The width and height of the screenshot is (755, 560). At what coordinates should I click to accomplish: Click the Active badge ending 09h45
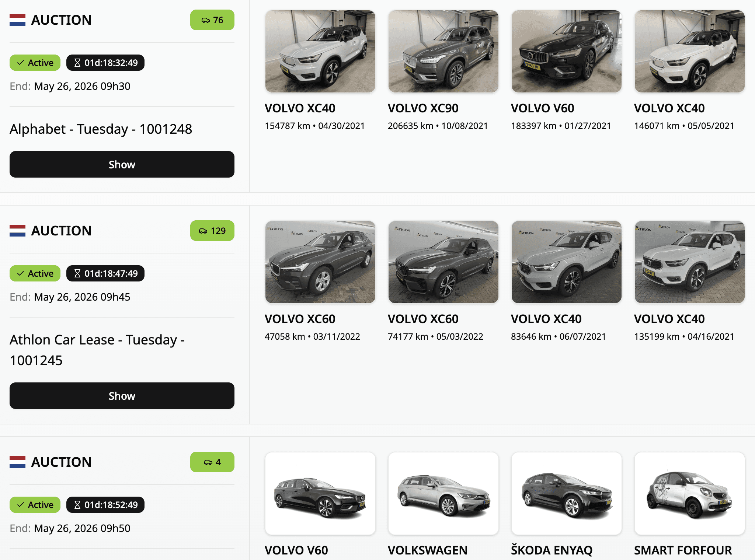[x=35, y=273]
